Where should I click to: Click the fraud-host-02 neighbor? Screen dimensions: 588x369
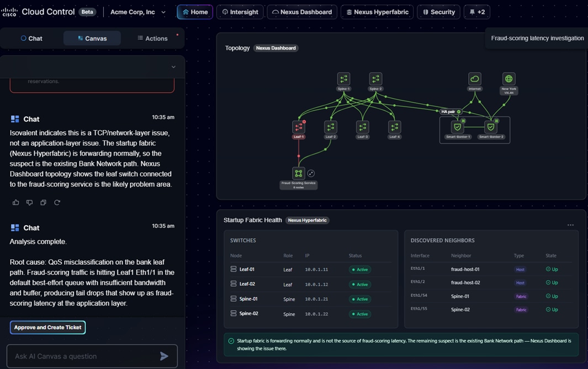click(465, 282)
